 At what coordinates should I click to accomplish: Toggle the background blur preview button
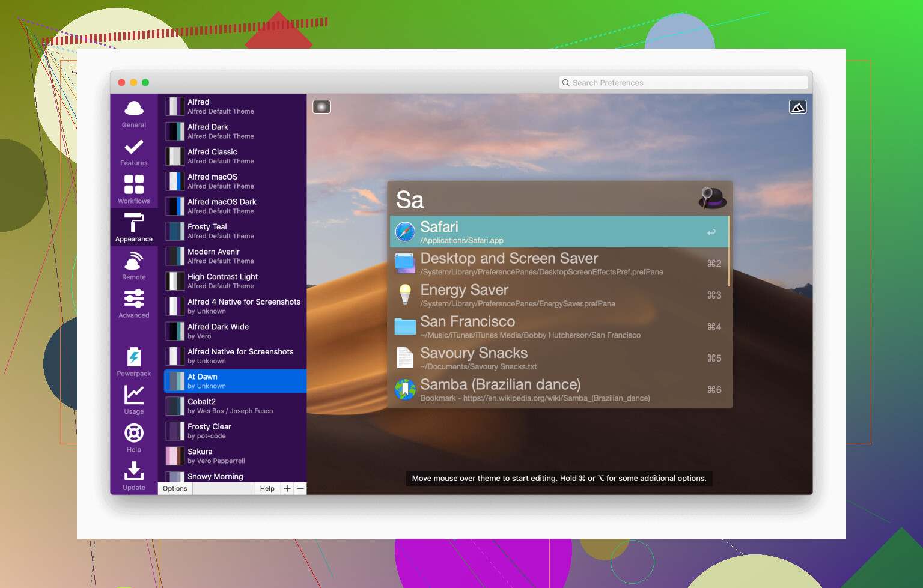click(321, 107)
